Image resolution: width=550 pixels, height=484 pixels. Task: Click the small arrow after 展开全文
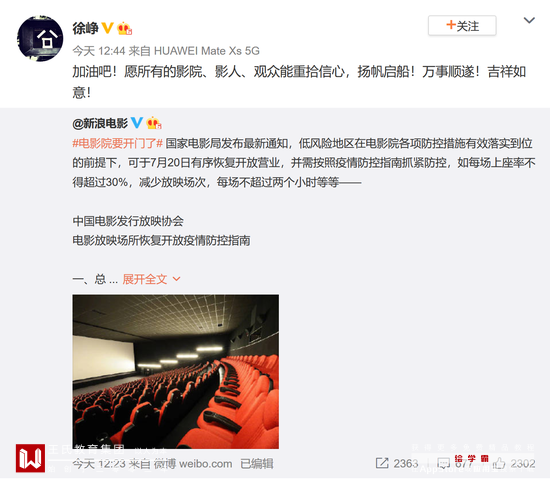(176, 279)
